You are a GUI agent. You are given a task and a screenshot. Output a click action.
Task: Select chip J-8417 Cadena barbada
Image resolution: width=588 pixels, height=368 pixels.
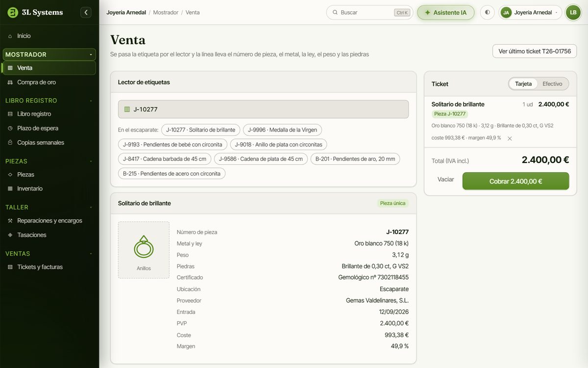pos(165,159)
